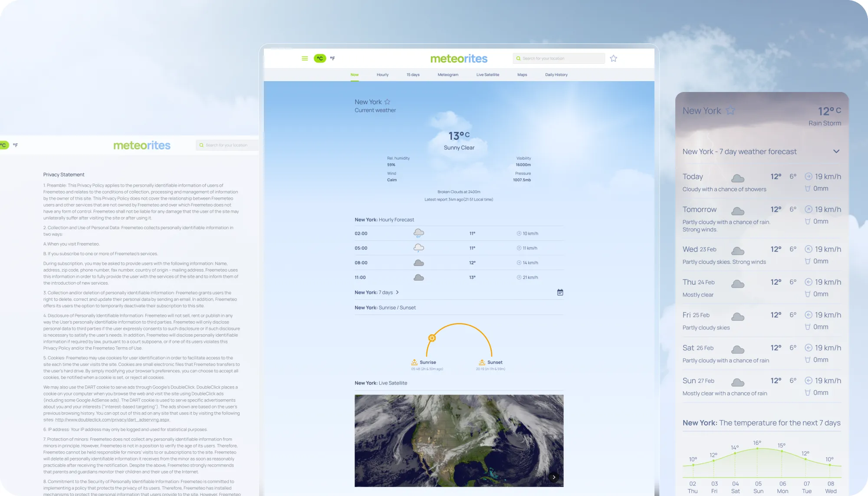Collapse the 7 day weather forecast chevron
This screenshot has height=496, width=868.
(x=836, y=151)
